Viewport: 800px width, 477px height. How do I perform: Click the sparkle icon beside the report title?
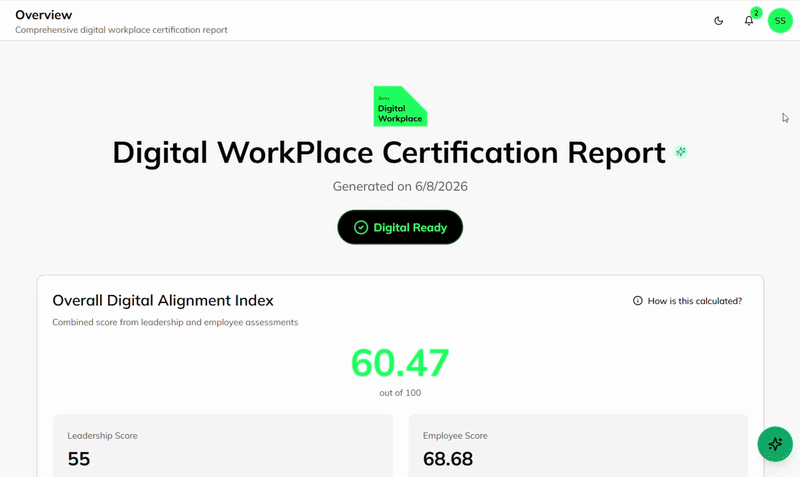tap(681, 152)
